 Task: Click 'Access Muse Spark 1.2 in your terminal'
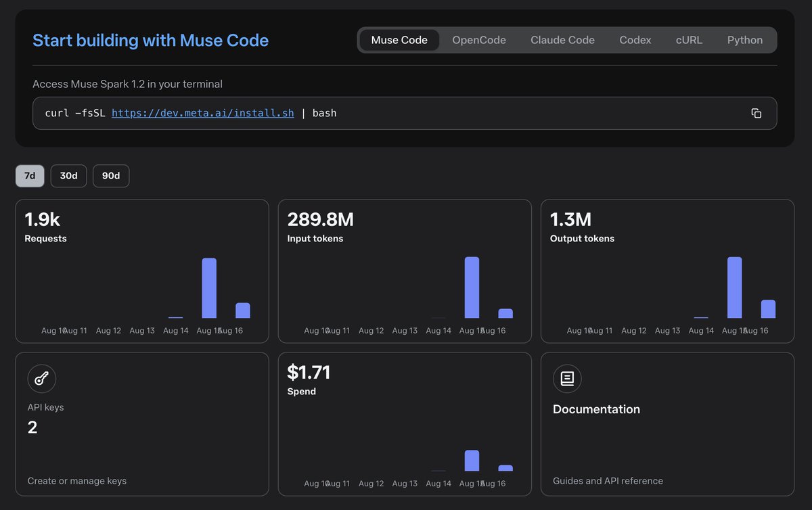127,84
